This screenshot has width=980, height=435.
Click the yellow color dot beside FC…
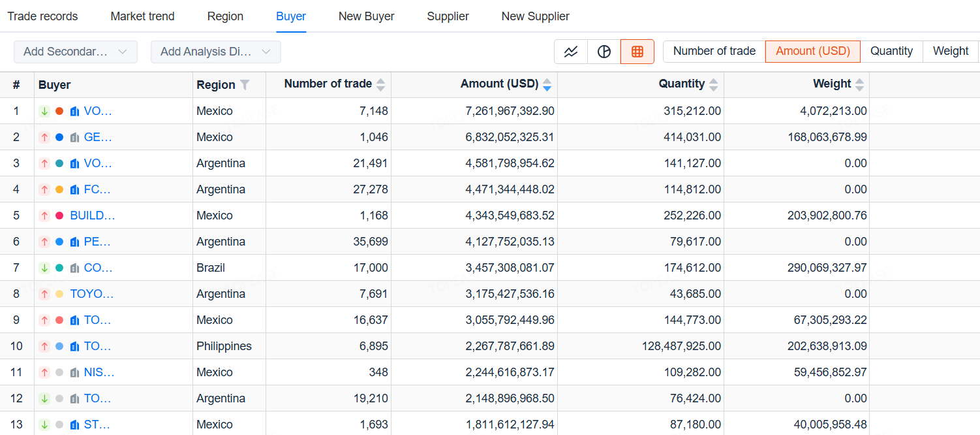pos(59,189)
